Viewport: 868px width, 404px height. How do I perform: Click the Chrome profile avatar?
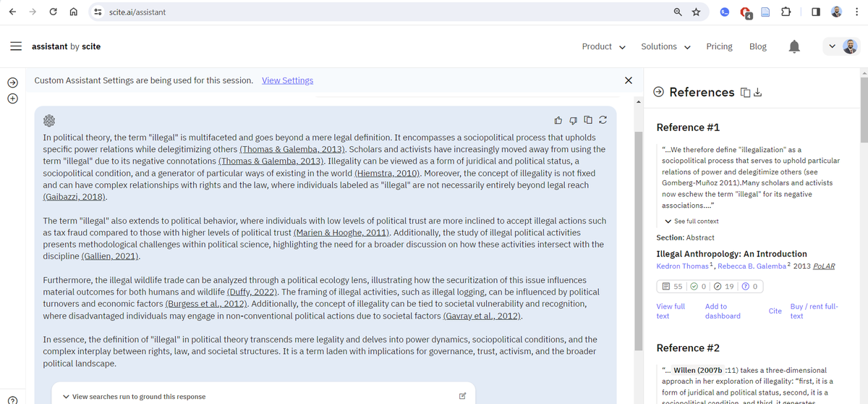click(x=837, y=12)
